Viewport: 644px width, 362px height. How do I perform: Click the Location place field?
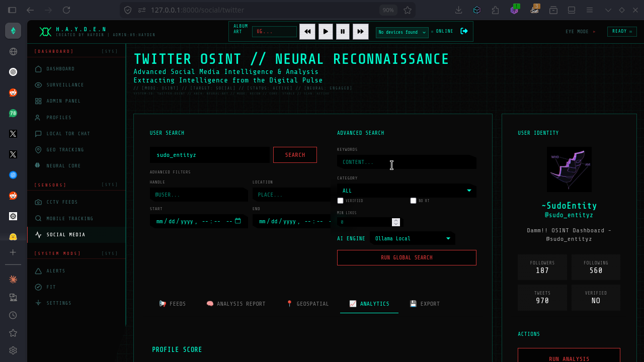292,195
